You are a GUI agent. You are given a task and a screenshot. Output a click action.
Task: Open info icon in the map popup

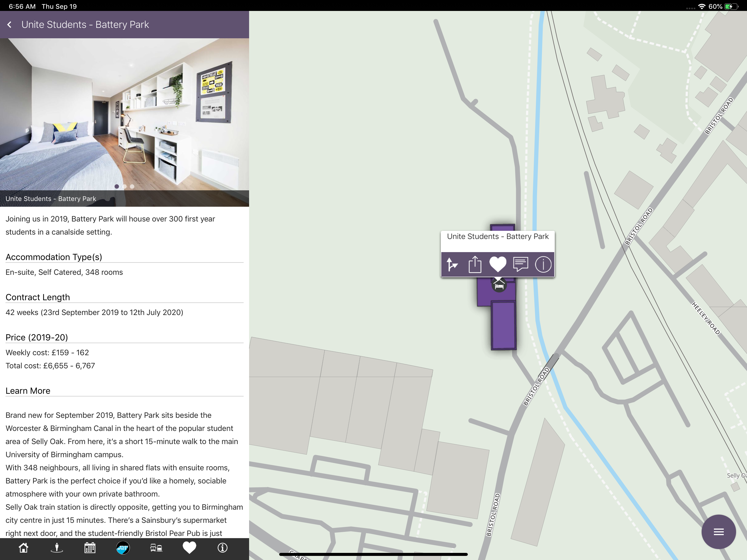click(x=543, y=264)
